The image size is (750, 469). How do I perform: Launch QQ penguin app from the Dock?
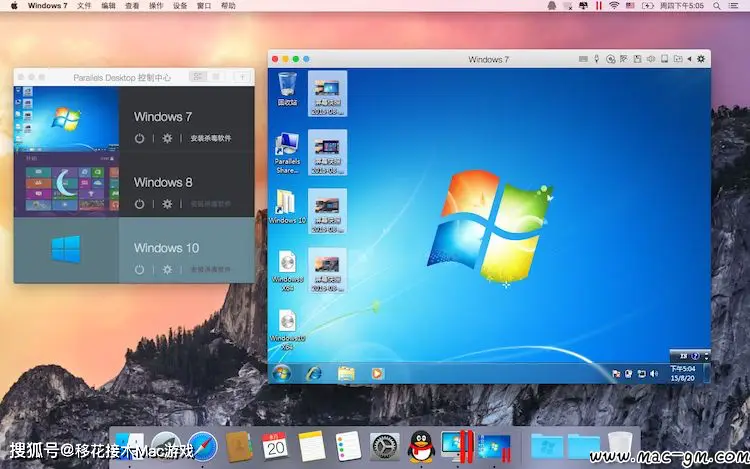421,444
